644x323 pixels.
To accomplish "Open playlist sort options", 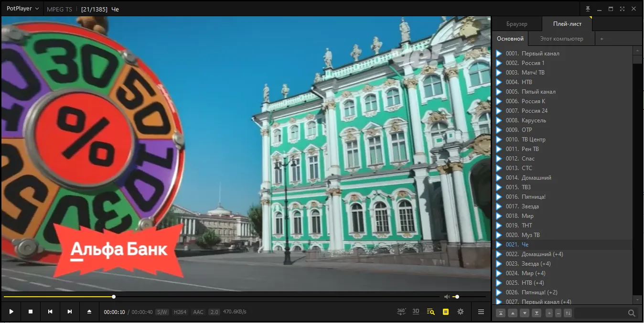I will tap(568, 313).
